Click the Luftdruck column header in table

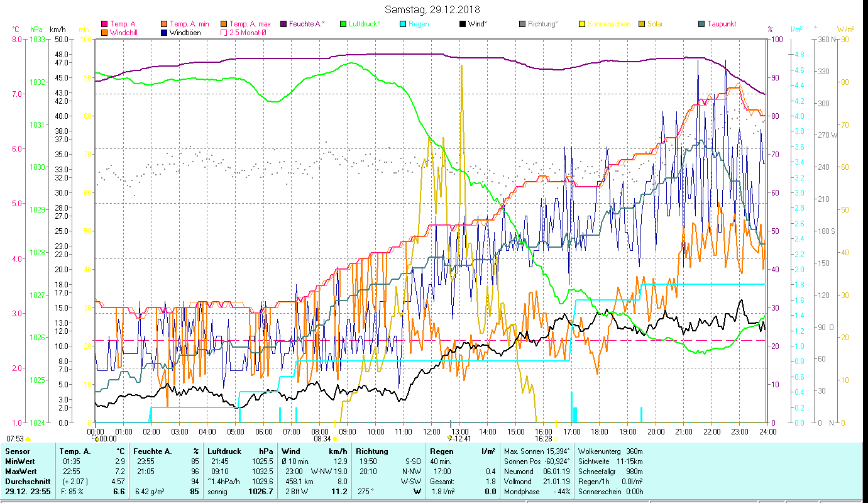coord(224,451)
